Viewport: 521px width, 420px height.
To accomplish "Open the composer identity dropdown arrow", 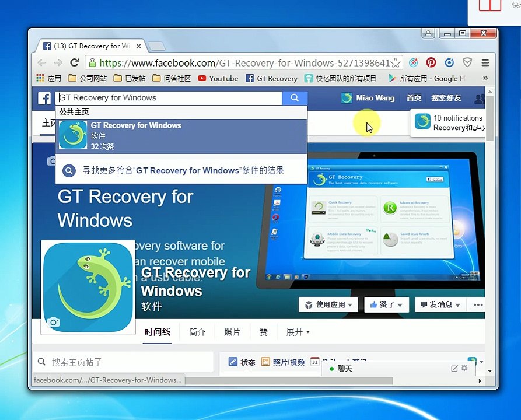I will (x=481, y=361).
